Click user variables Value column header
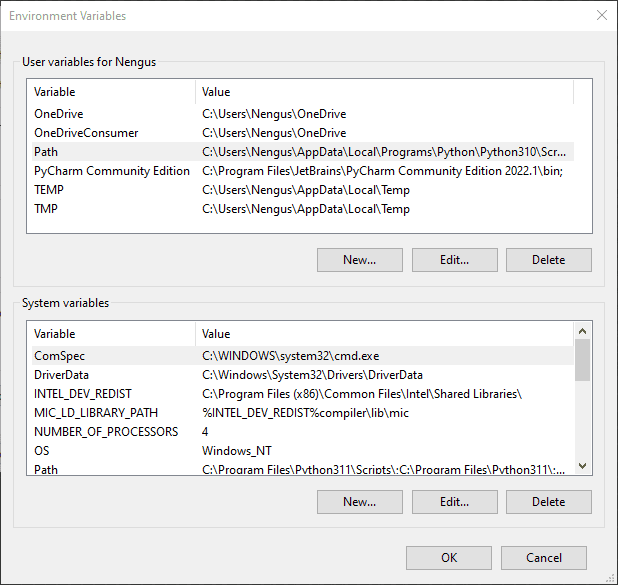This screenshot has width=618, height=585. click(x=385, y=92)
